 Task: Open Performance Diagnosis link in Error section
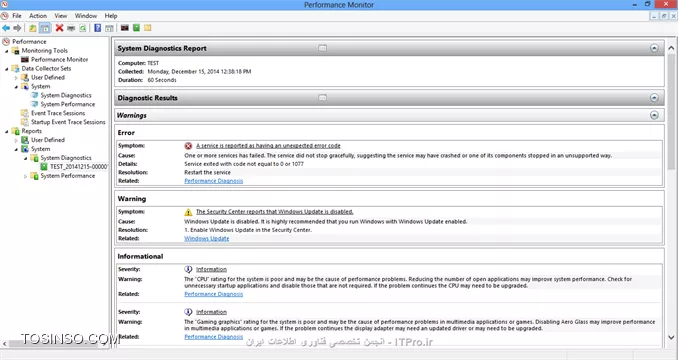coord(214,181)
